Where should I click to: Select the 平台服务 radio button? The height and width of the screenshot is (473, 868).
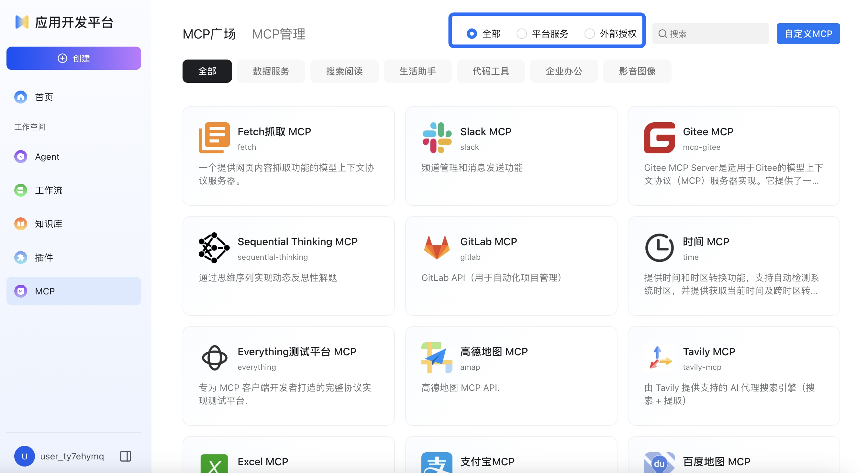click(x=522, y=34)
